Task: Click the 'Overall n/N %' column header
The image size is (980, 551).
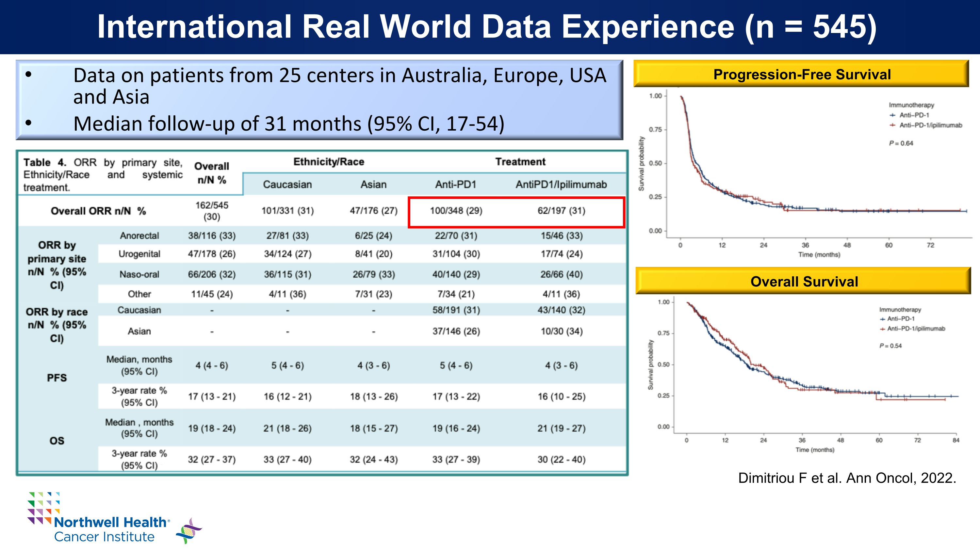Action: click(x=212, y=173)
